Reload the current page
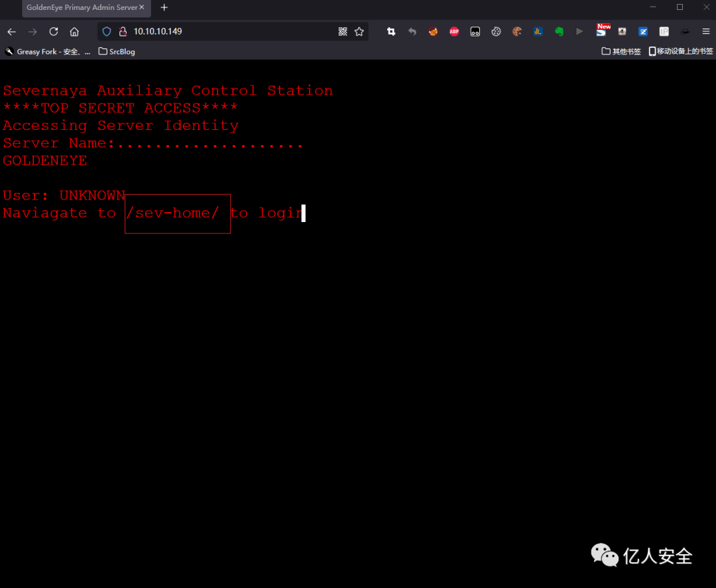The width and height of the screenshot is (716, 588). tap(54, 32)
